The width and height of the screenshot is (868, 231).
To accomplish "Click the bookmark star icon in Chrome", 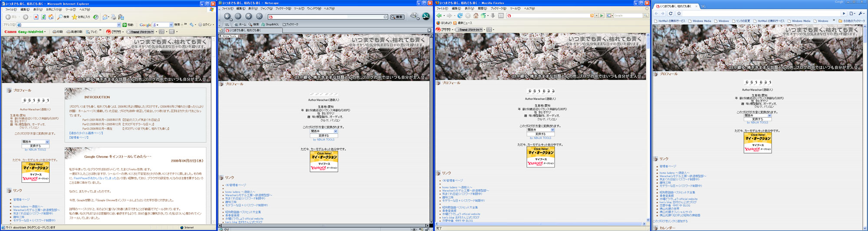I will pos(679,13).
